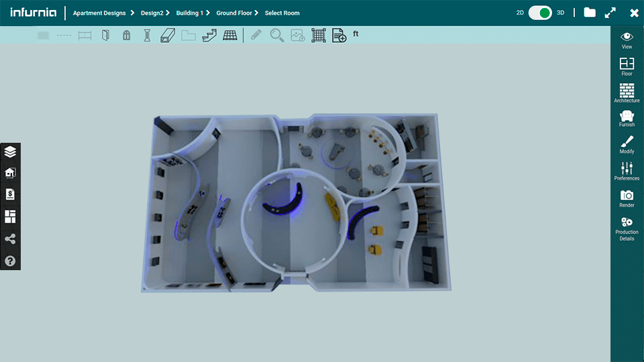This screenshot has height=362, width=644.
Task: Select the beam tool
Action: tap(168, 36)
